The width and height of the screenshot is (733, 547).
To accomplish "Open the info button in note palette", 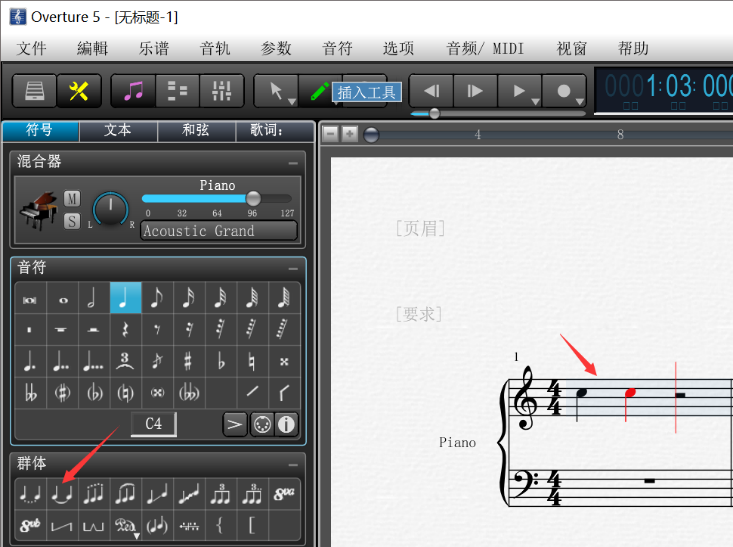I will 286,425.
